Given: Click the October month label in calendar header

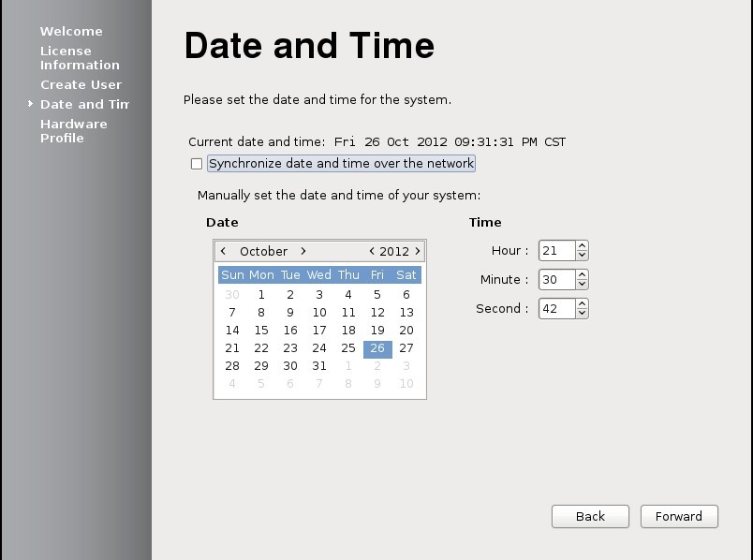Looking at the screenshot, I should (264, 251).
